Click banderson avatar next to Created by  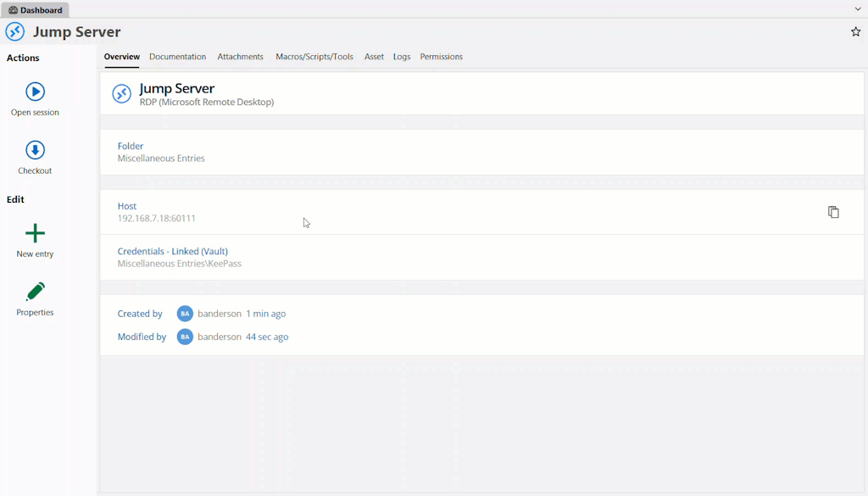pos(185,314)
